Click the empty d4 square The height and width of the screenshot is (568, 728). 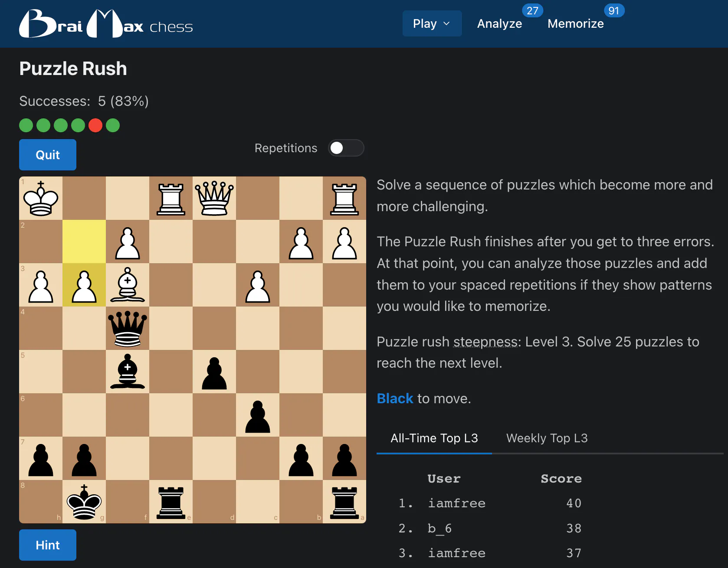point(214,328)
